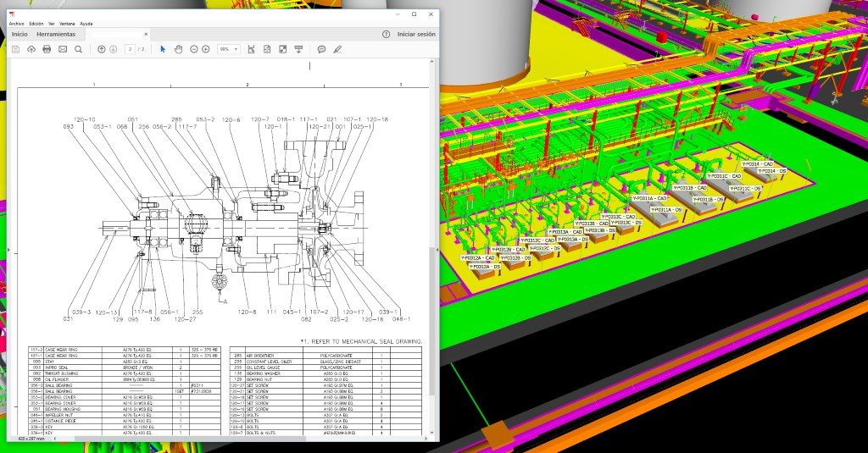Viewport: 868px width, 453px height.
Task: Open the search magnifier tool
Action: tap(78, 49)
